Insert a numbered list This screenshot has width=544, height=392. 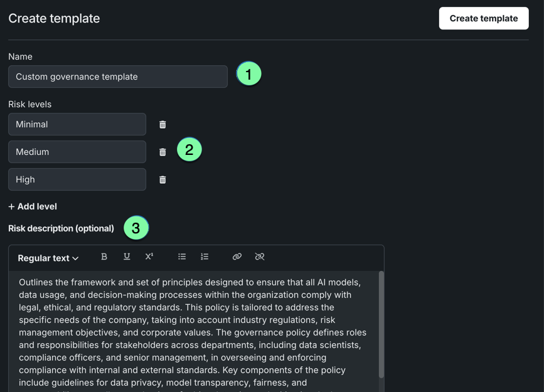click(205, 257)
